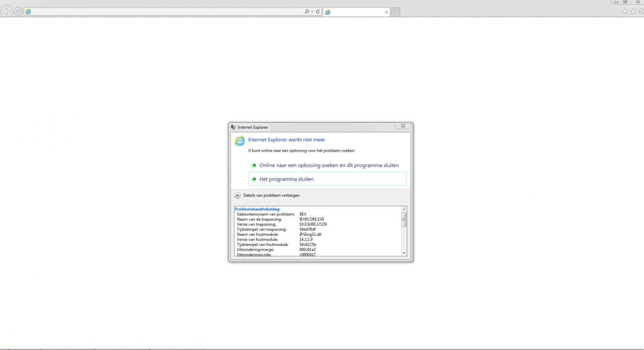The image size is (644, 350).
Task: Refresh the page with the reload icon
Action: 318,11
